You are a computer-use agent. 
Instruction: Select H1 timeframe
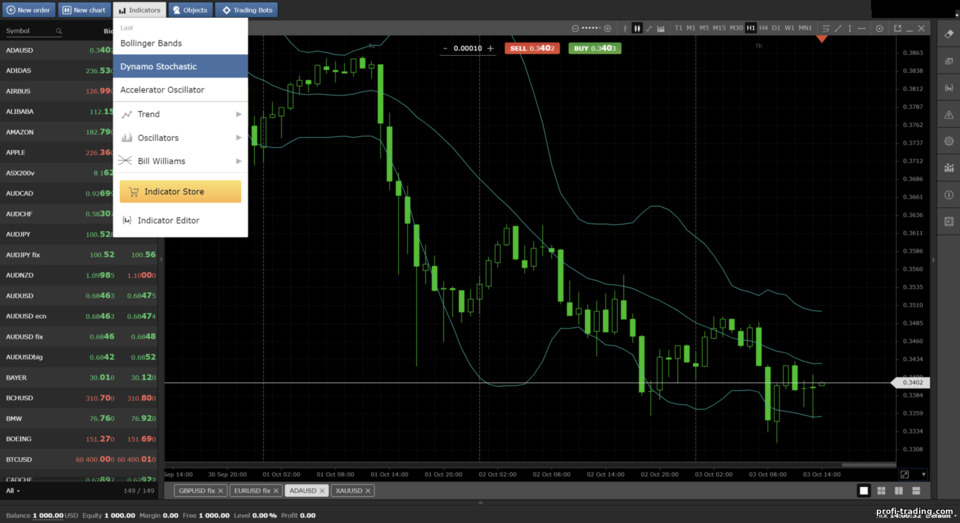751,28
